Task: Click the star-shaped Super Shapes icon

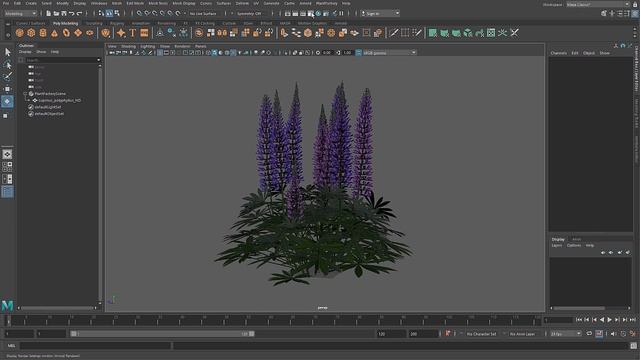Action: (x=121, y=33)
